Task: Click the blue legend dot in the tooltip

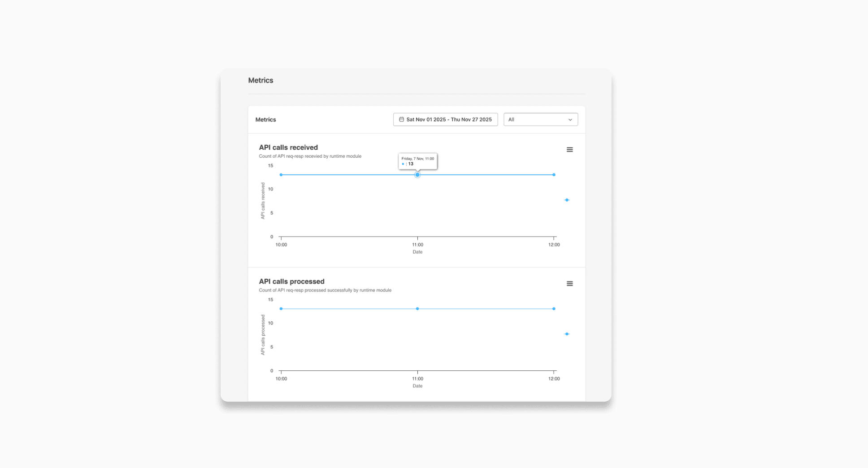Action: (x=403, y=164)
